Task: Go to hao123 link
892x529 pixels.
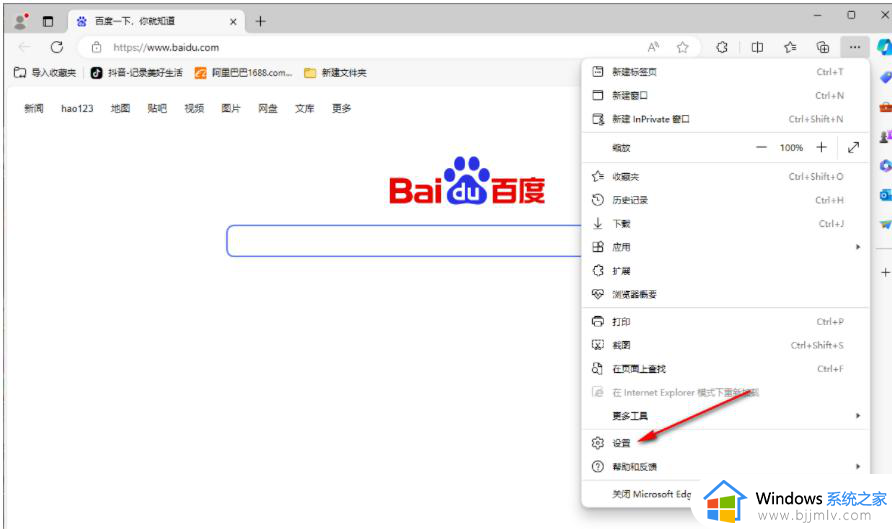Action: tap(77, 108)
